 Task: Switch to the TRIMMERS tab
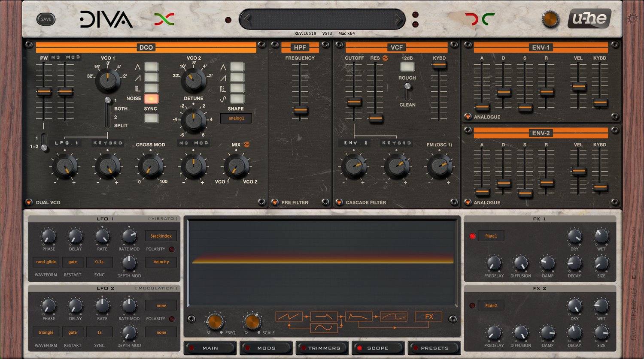point(322,348)
